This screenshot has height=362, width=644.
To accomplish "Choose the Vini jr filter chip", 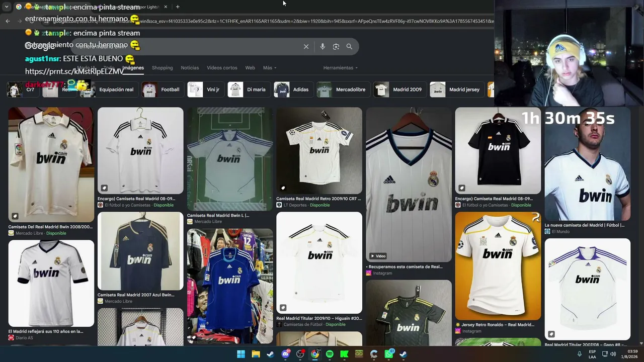I will pyautogui.click(x=205, y=89).
